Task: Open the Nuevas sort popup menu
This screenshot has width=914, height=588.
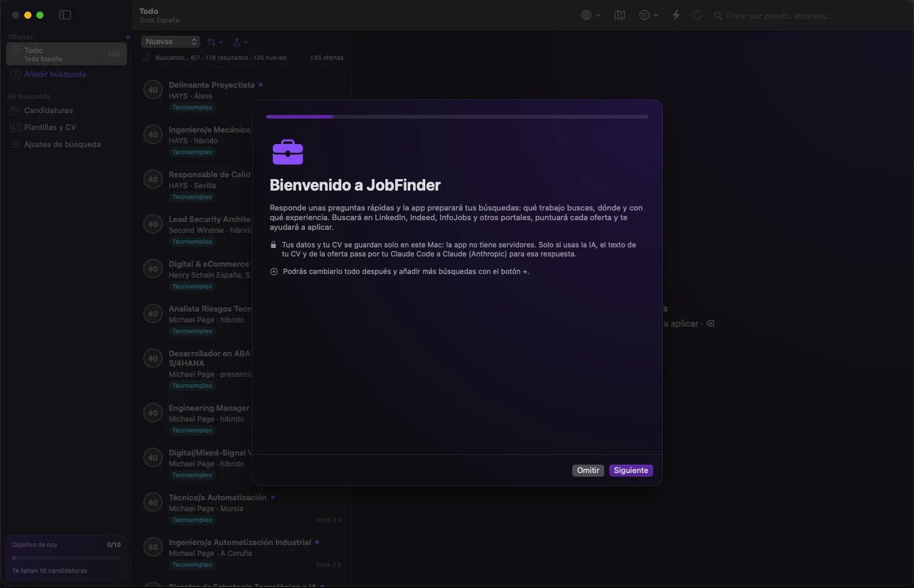Action: tap(171, 42)
